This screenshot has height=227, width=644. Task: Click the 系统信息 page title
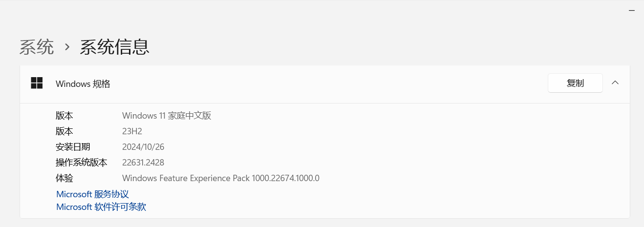click(x=114, y=47)
